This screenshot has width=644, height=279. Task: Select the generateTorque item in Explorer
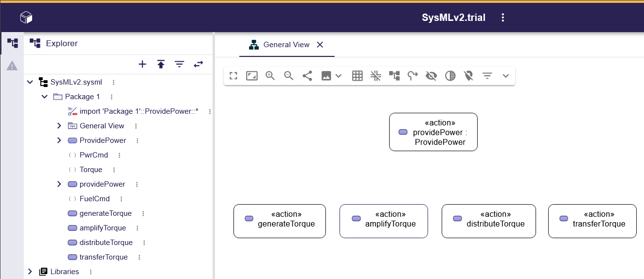pos(105,213)
